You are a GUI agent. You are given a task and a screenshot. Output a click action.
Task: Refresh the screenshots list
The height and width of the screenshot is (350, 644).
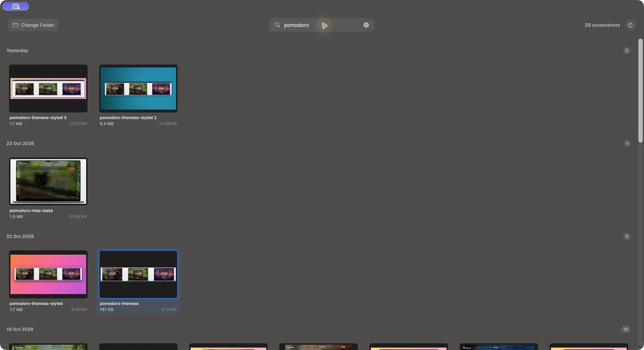tap(630, 25)
